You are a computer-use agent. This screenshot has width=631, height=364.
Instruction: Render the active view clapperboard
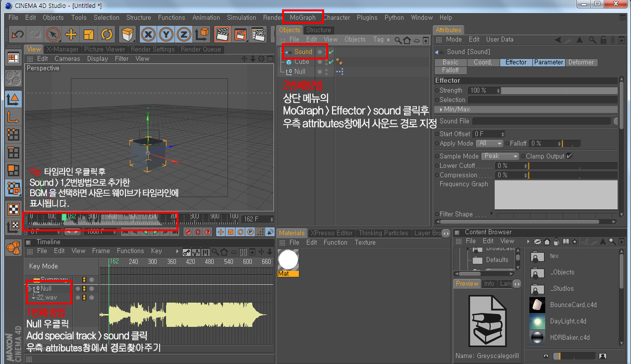(x=223, y=34)
